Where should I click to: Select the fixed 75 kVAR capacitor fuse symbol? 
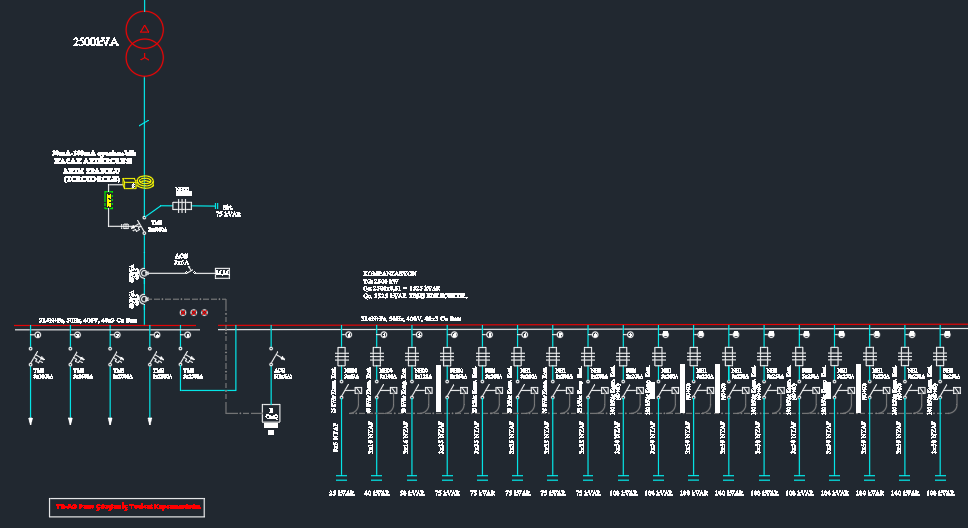point(182,206)
